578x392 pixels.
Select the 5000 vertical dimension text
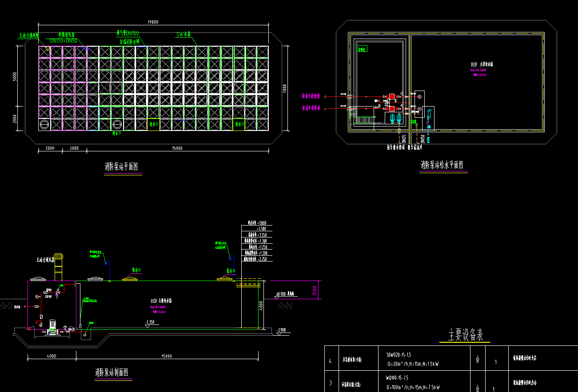point(15,77)
